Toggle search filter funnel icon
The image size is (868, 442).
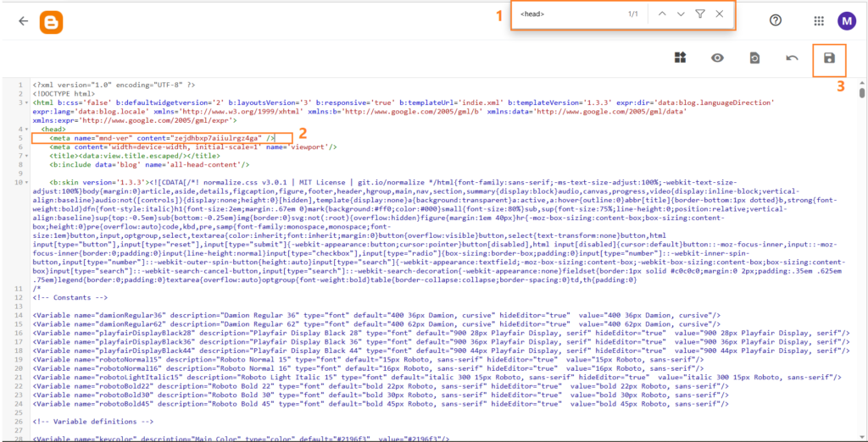coord(700,14)
